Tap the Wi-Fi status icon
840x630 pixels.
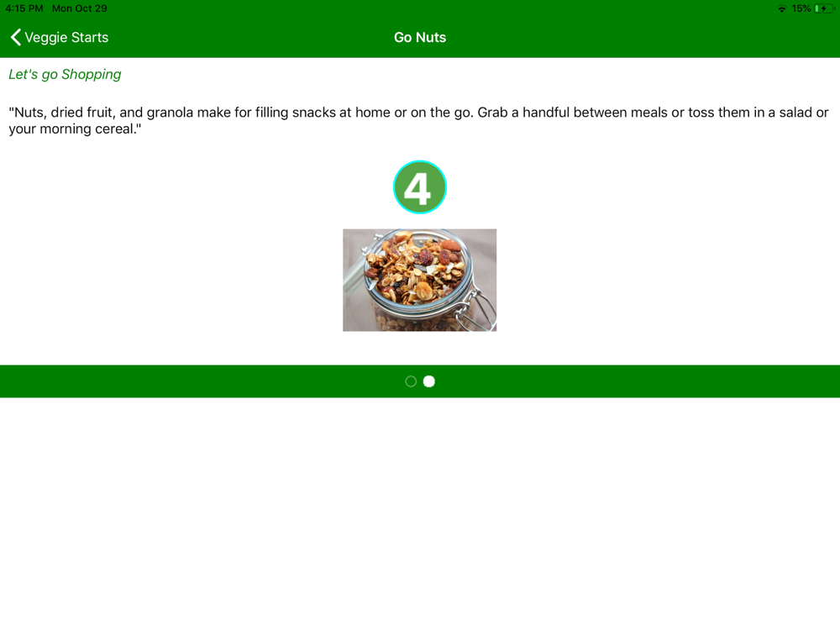(781, 8)
